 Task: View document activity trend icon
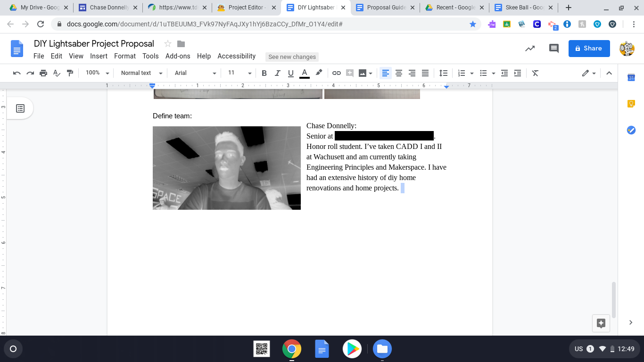pos(530,48)
